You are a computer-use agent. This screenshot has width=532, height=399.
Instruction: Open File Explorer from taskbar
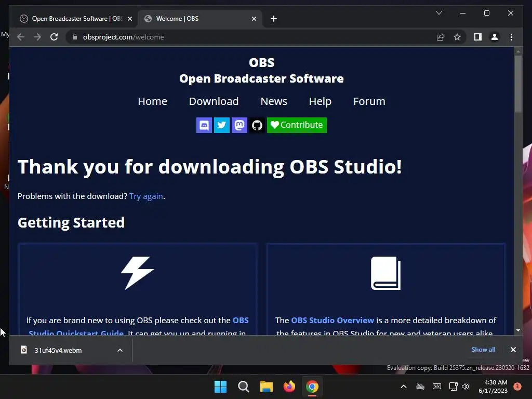point(267,387)
